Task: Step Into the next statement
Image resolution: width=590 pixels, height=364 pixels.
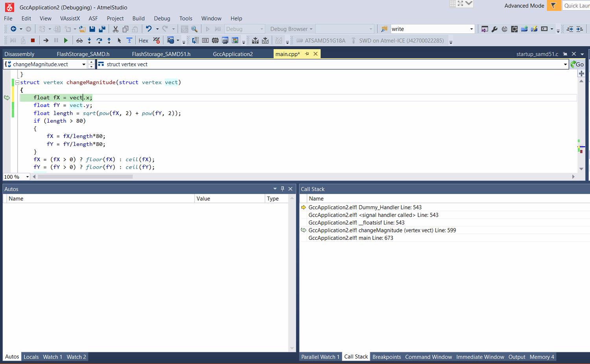Action: click(89, 40)
